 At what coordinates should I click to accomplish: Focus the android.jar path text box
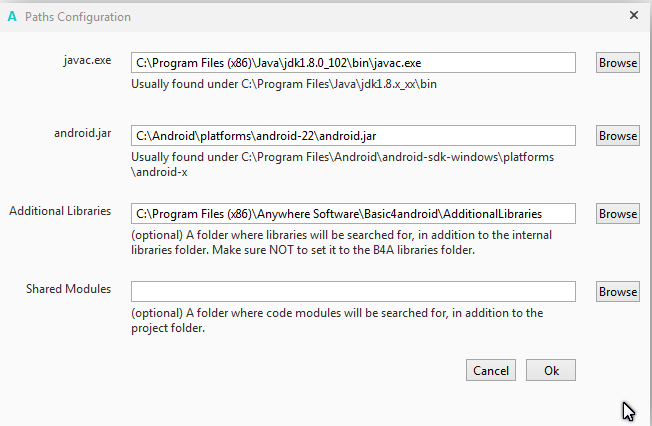[x=353, y=135]
